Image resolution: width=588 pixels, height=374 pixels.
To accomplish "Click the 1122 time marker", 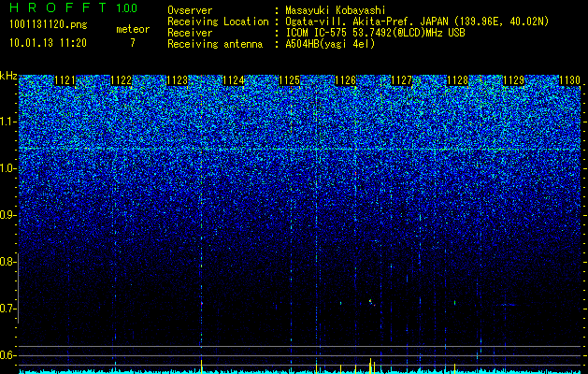I will [x=122, y=80].
